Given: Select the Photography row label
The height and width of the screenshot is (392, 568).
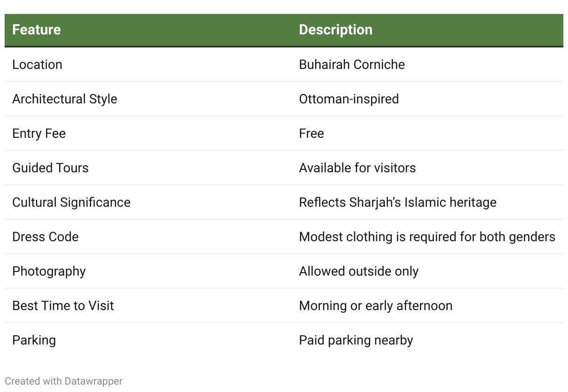Looking at the screenshot, I should point(49,271).
